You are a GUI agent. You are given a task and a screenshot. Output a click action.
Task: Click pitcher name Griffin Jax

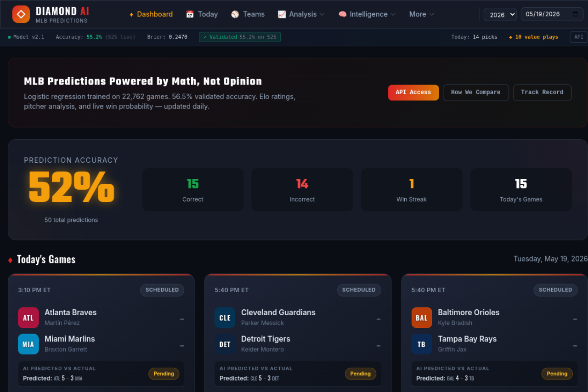click(452, 350)
